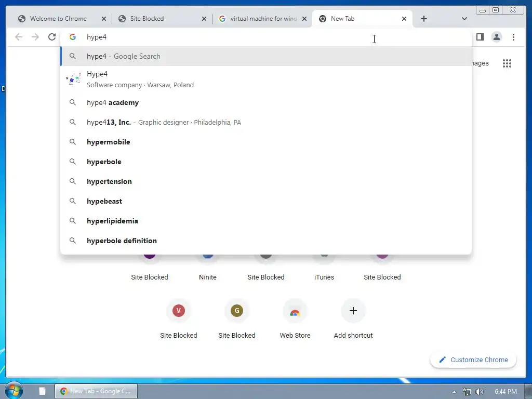The height and width of the screenshot is (399, 532).
Task: Click the blank document taskbar icon
Action: pyautogui.click(x=42, y=391)
